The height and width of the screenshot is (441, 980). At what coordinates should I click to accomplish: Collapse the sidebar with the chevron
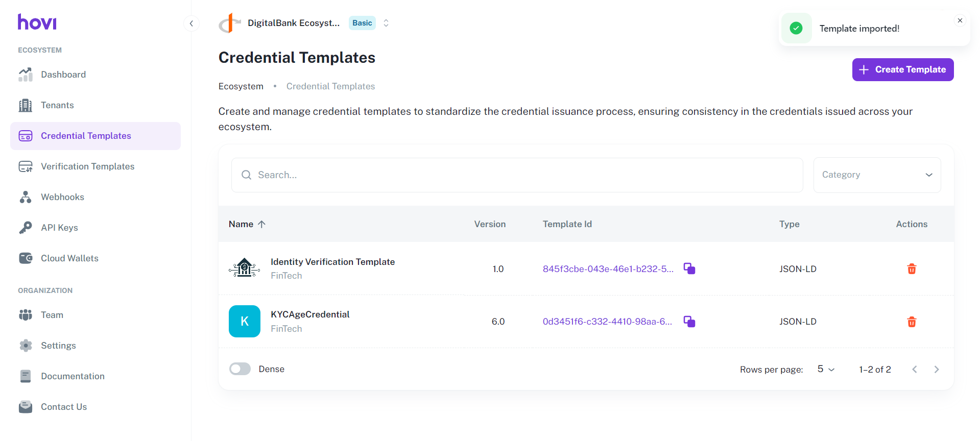click(x=191, y=23)
